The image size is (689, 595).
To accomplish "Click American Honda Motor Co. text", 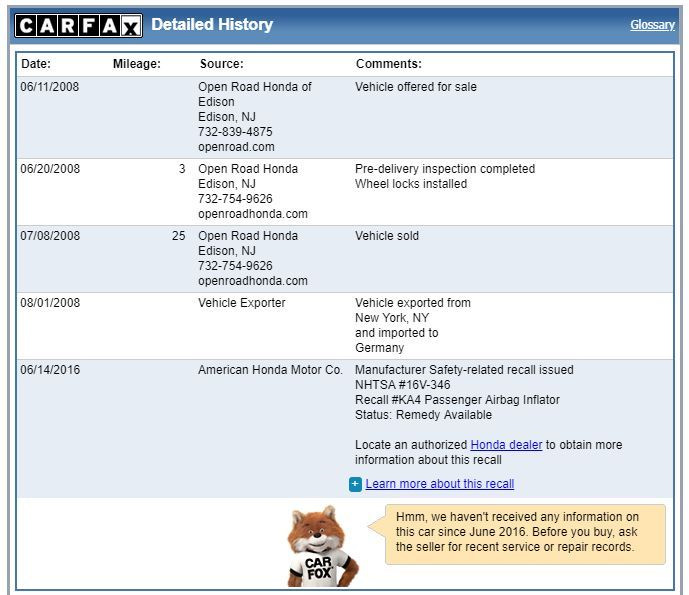I will (x=270, y=370).
